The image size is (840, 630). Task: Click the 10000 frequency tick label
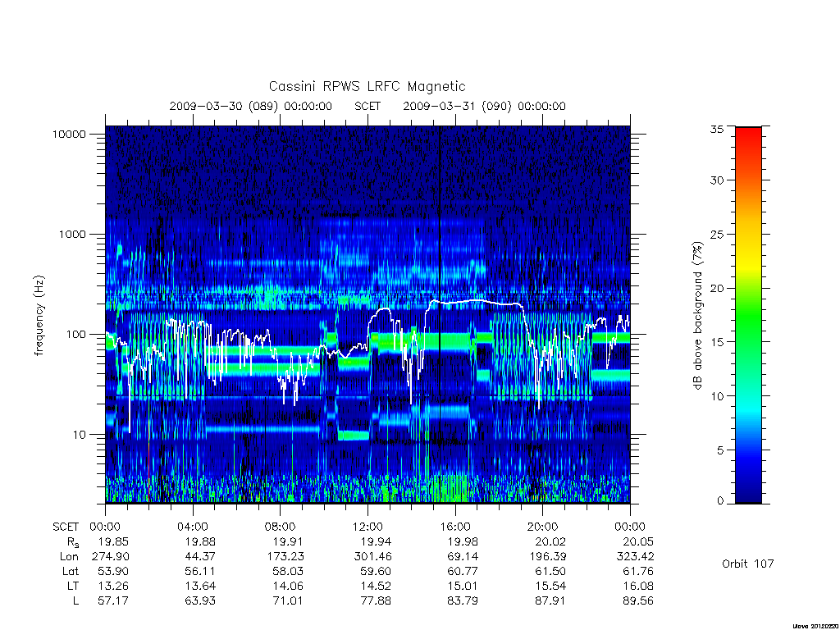[x=69, y=135]
